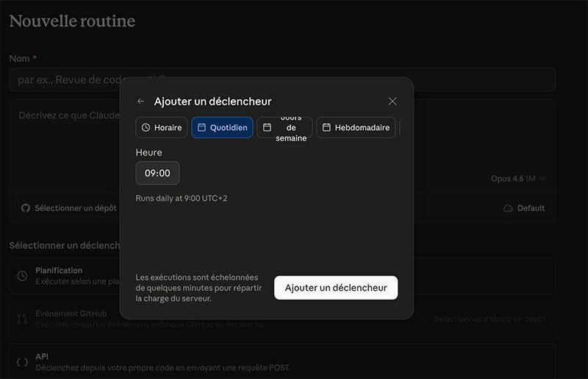This screenshot has height=379, width=588.
Task: Go back using the arrow in the dialog header
Action: [140, 101]
